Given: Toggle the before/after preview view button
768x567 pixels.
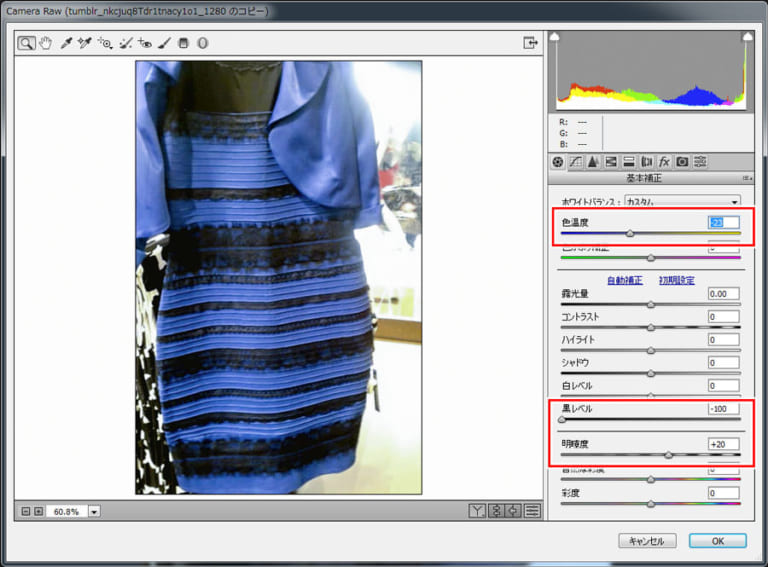Looking at the screenshot, I should coord(477,511).
